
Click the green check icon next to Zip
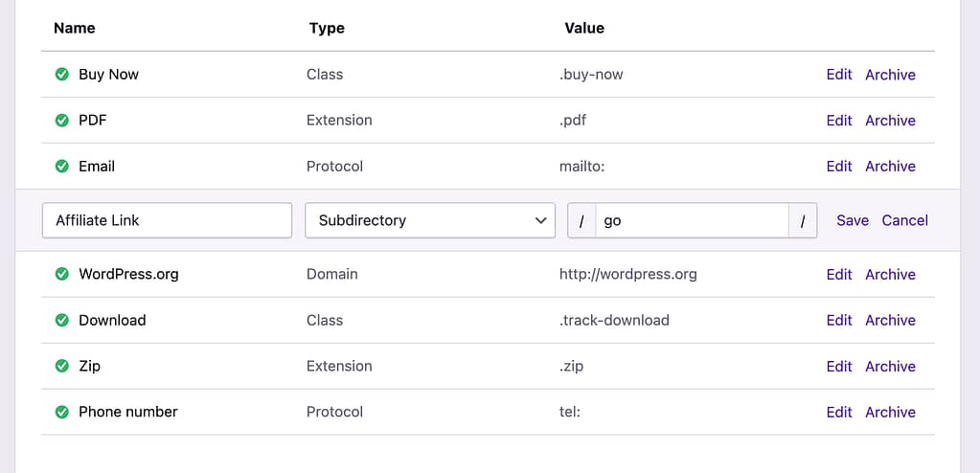(62, 367)
